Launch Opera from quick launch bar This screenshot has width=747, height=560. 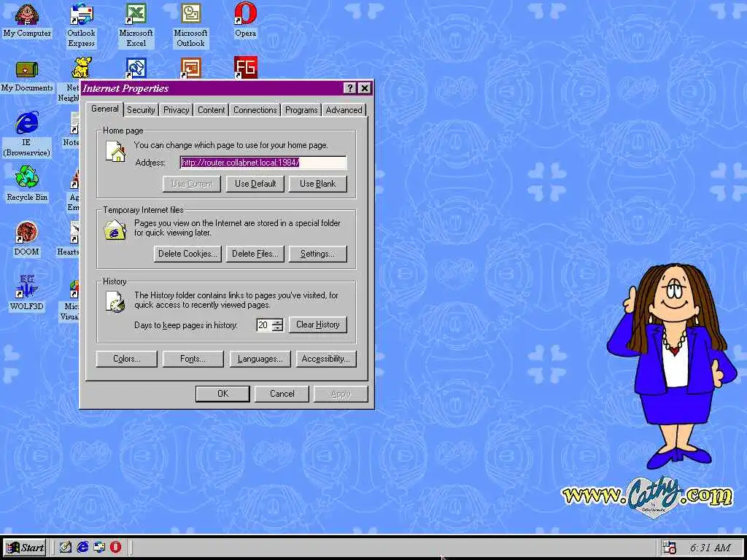point(116,547)
